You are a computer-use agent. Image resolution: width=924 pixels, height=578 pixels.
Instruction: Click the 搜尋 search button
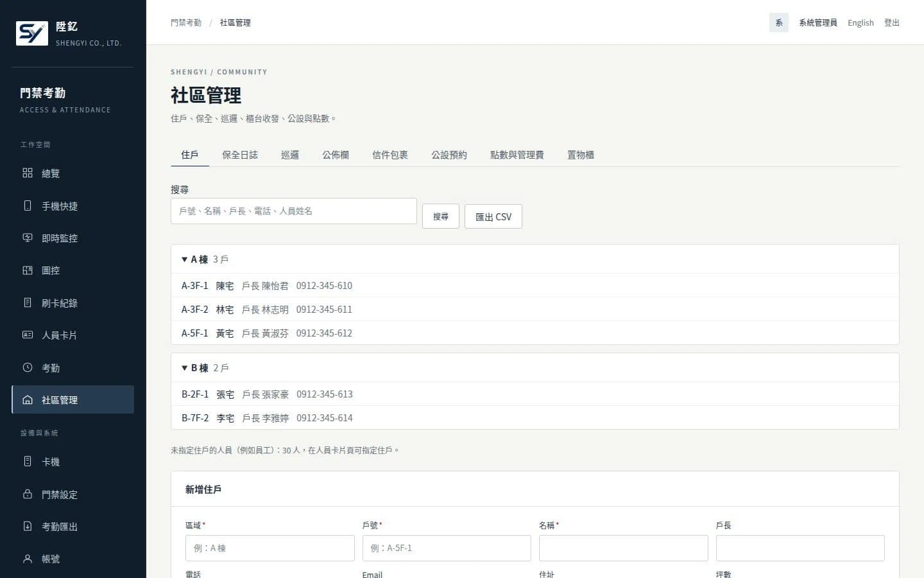pos(441,216)
